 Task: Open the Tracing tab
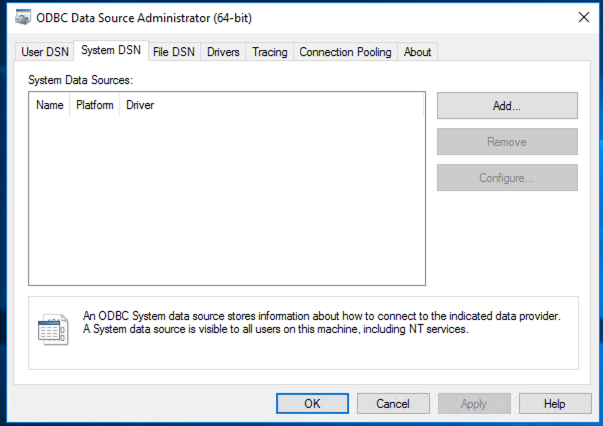[269, 52]
